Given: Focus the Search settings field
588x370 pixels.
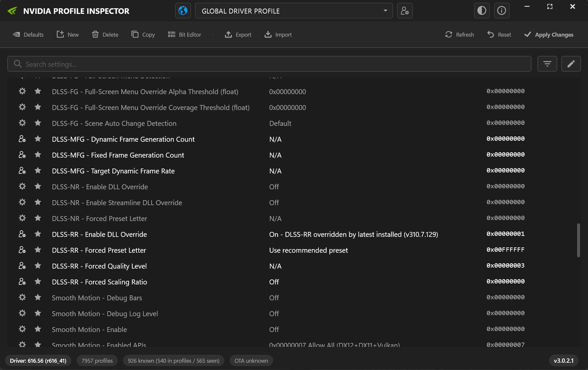Looking at the screenshot, I should [269, 64].
